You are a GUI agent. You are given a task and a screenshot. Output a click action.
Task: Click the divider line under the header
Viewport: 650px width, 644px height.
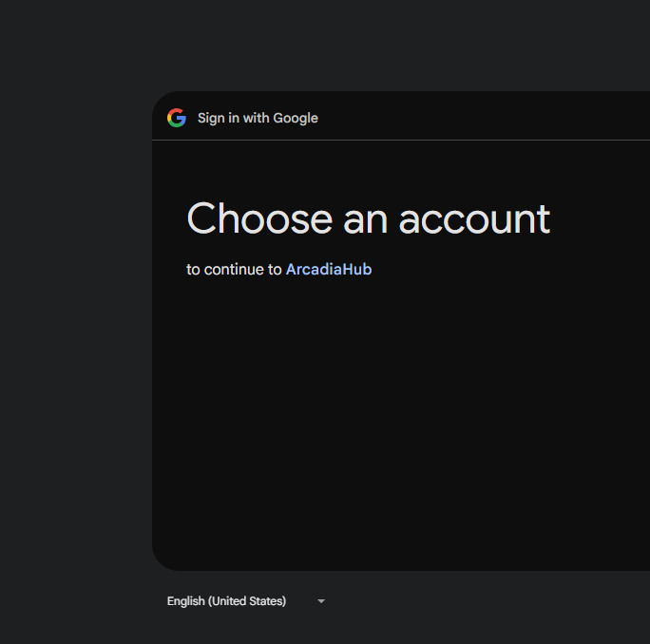[399, 140]
